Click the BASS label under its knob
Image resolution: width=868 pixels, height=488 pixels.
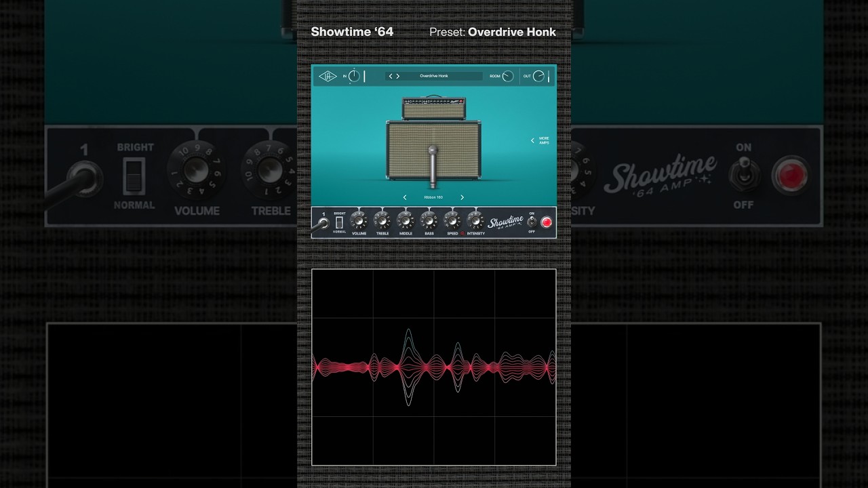(429, 234)
